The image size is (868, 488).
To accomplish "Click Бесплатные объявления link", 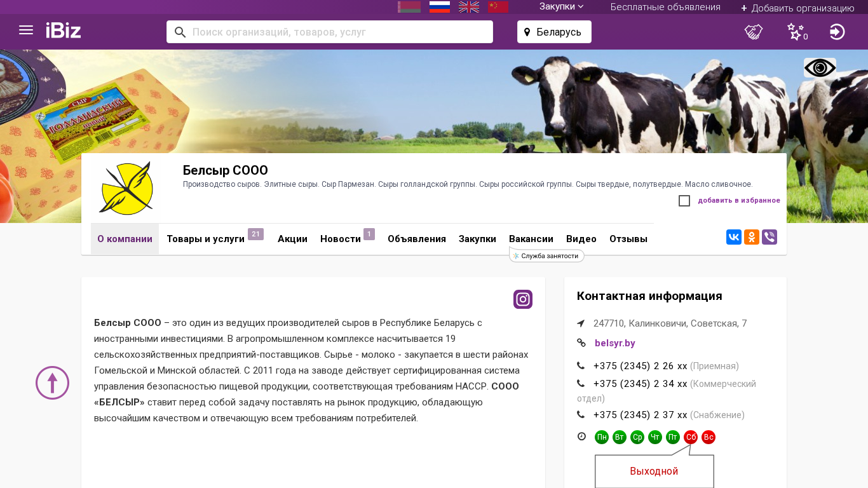I will pyautogui.click(x=665, y=7).
